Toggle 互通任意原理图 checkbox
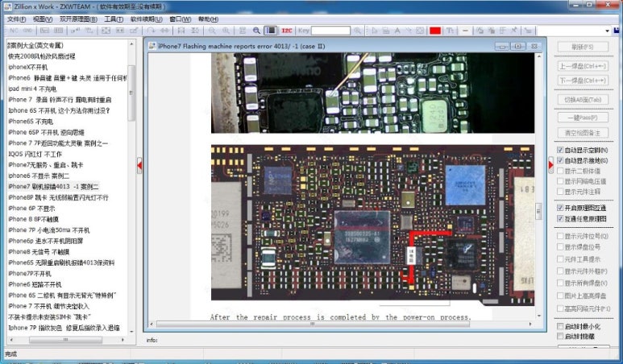Image resolution: width=623 pixels, height=364 pixels. click(560, 218)
